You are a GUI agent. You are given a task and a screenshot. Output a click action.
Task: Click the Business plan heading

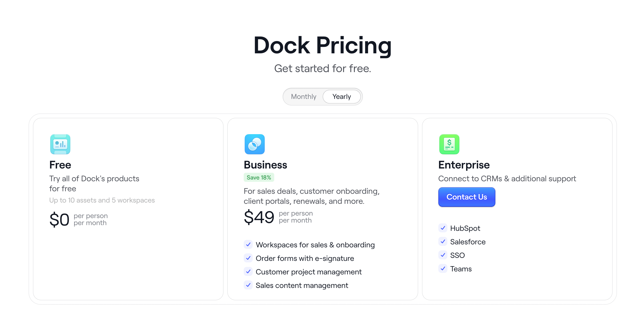coord(265,165)
